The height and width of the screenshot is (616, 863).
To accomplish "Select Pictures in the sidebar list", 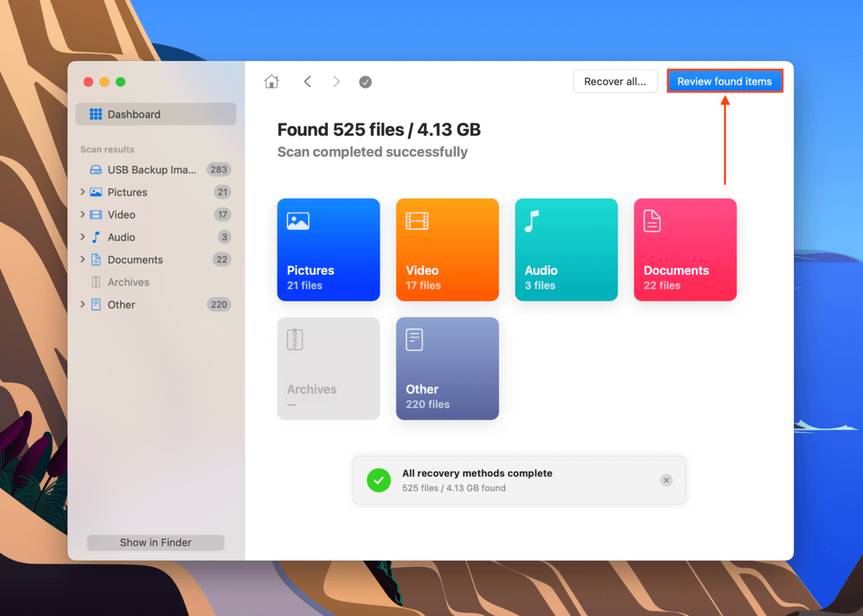I will (x=155, y=192).
